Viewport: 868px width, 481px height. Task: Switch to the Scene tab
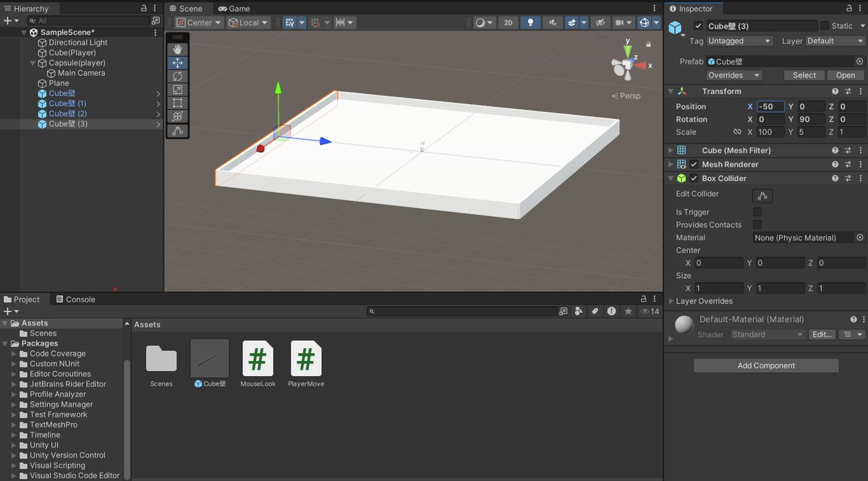186,9
